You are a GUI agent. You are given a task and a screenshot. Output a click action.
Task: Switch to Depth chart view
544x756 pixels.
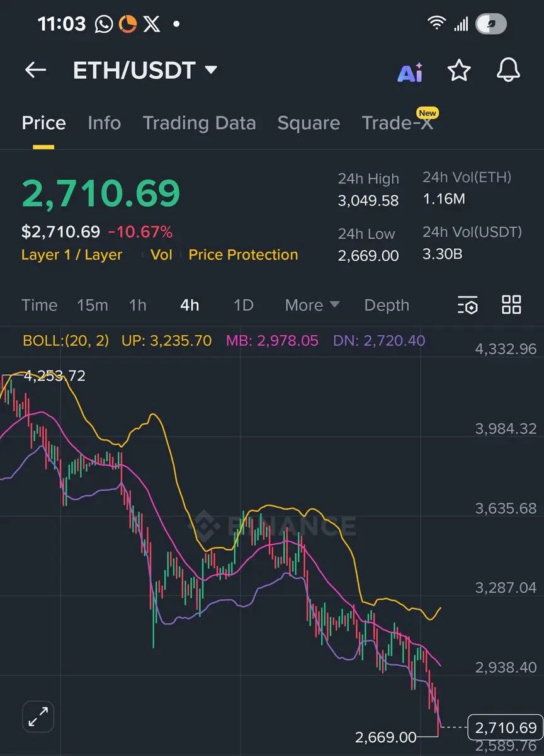tap(387, 305)
